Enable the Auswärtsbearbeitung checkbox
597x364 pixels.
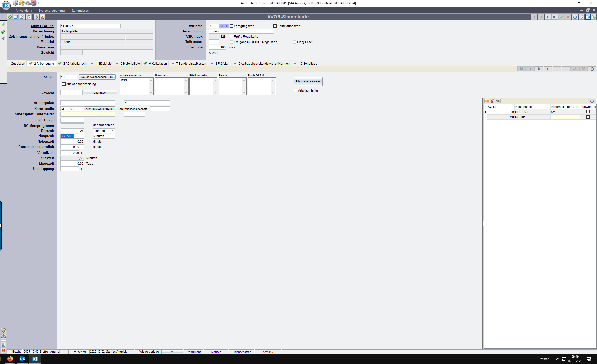click(x=64, y=84)
